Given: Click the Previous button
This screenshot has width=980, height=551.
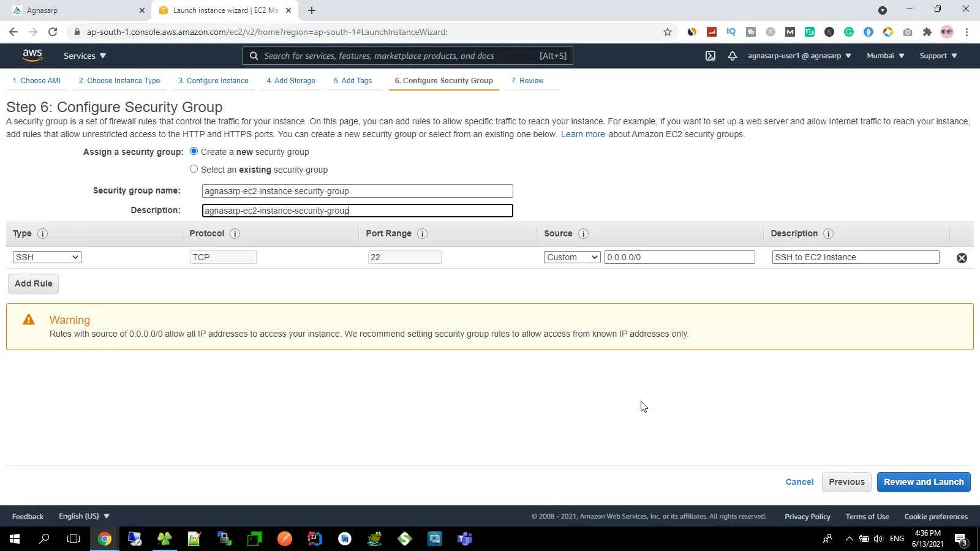Looking at the screenshot, I should [x=846, y=482].
